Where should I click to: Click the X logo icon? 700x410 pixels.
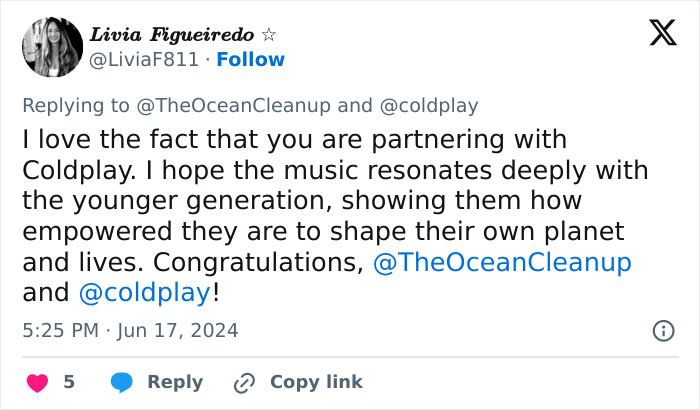click(662, 33)
